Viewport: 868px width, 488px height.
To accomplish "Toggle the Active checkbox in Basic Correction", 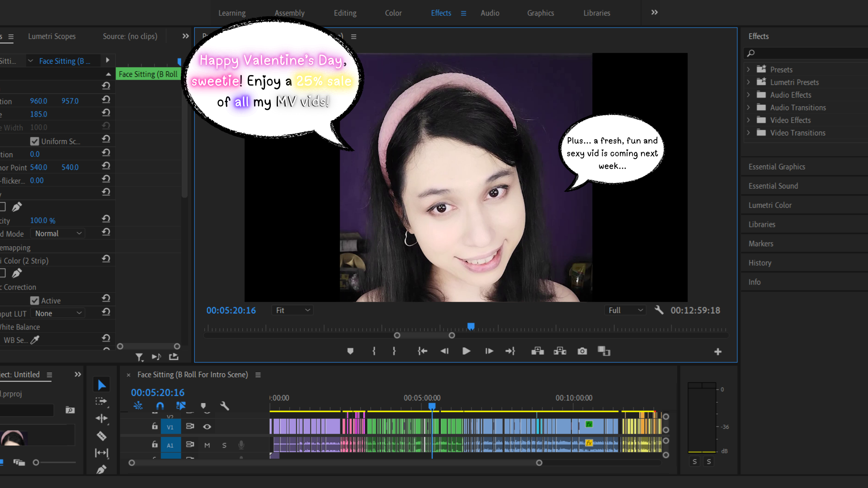I will point(34,300).
